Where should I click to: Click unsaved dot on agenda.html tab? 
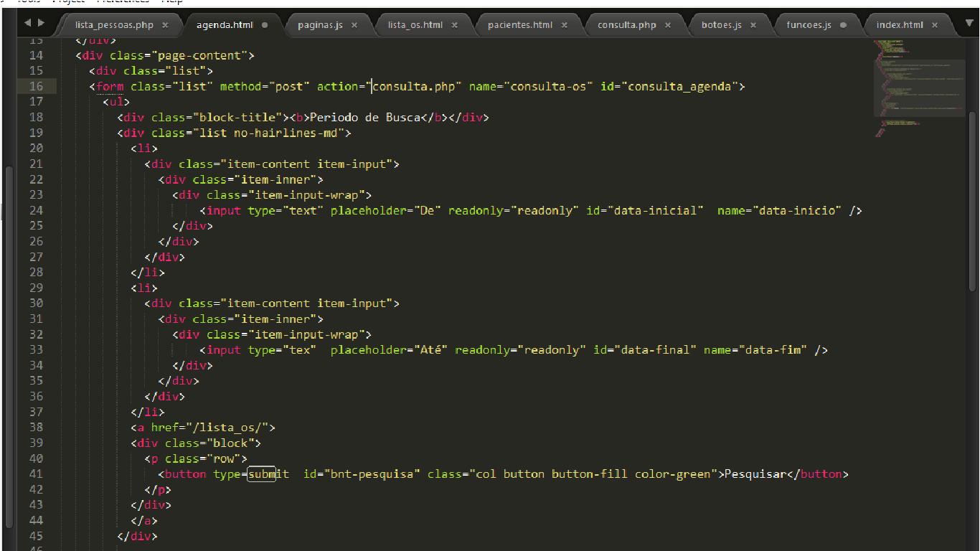pyautogui.click(x=265, y=25)
